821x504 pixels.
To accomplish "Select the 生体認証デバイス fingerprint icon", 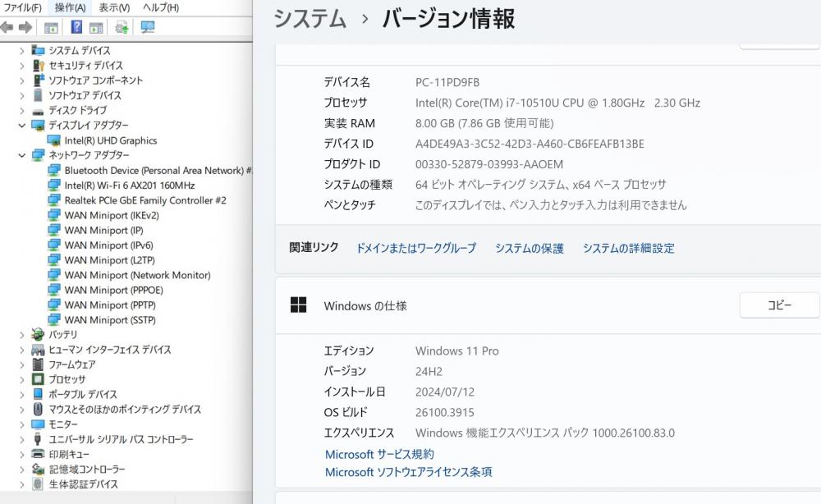I will tap(38, 483).
